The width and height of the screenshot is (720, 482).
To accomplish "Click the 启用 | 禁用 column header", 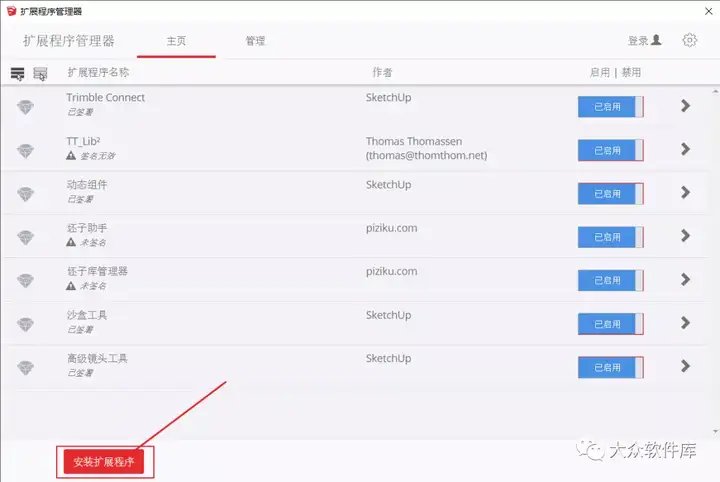I will tap(615, 72).
